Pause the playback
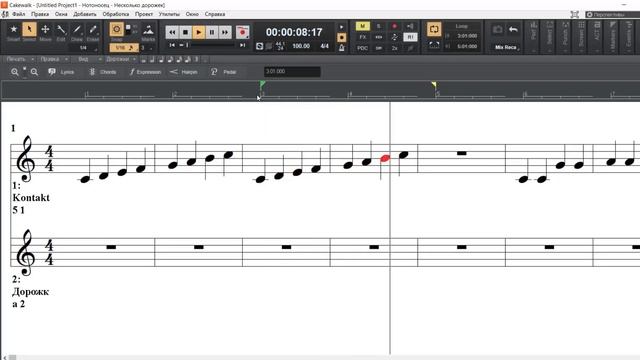The width and height of the screenshot is (640, 360). [212, 32]
